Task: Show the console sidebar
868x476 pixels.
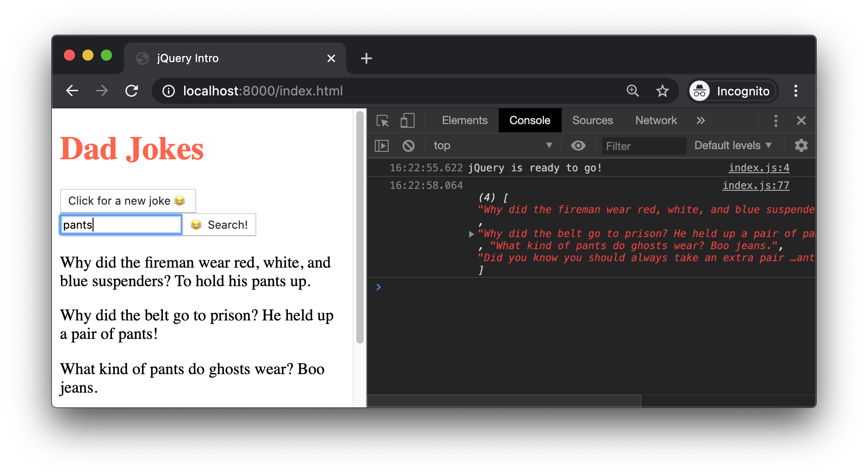Action: pos(381,145)
